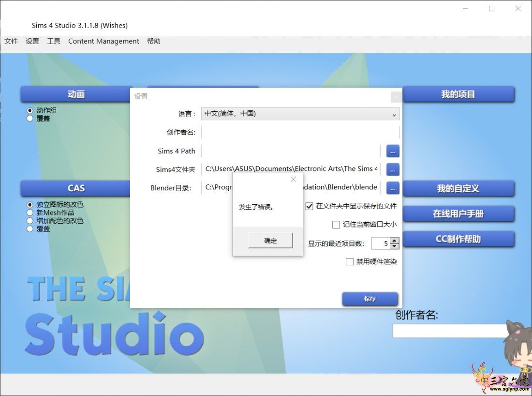532x396 pixels.
Task: Toggle 在文件夹中显示保存的文件 checkbox
Action: pos(309,206)
